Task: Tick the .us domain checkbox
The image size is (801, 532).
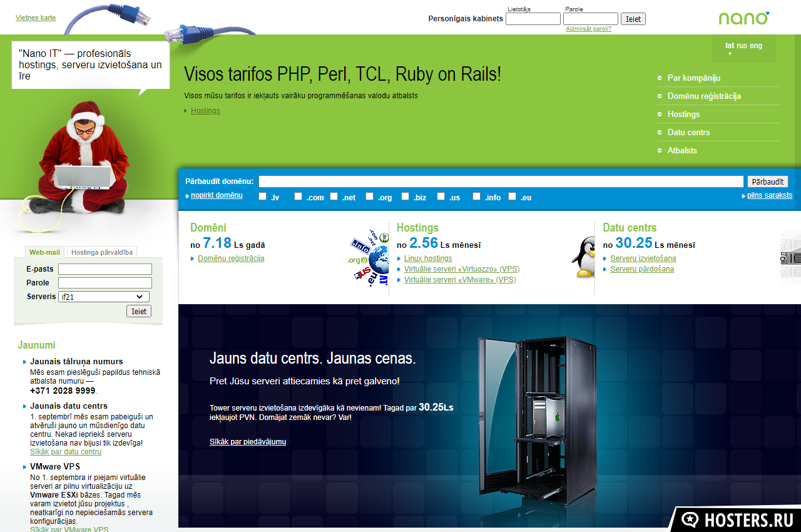Action: [x=441, y=197]
